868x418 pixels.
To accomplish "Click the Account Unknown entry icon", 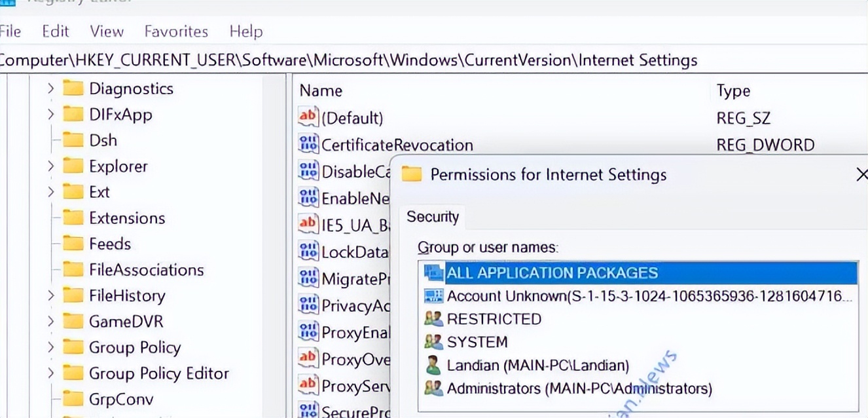I will [x=433, y=295].
